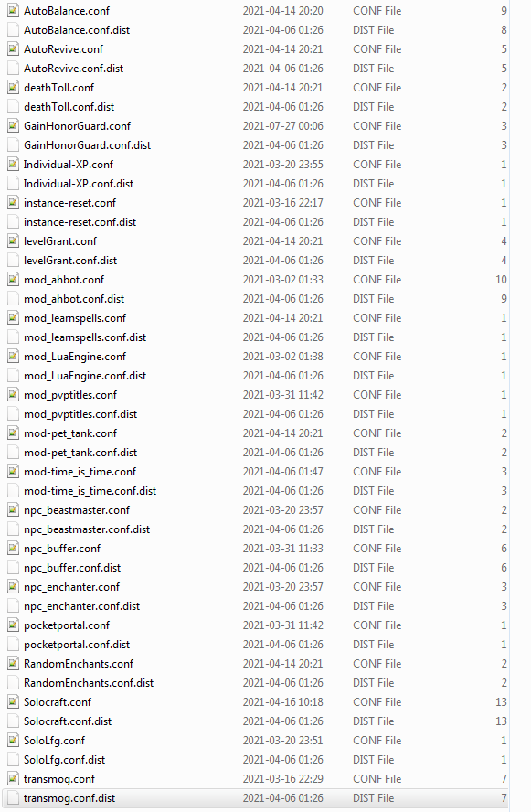Select the pocketportal.conf file icon
531x812 pixels.
click(x=14, y=625)
